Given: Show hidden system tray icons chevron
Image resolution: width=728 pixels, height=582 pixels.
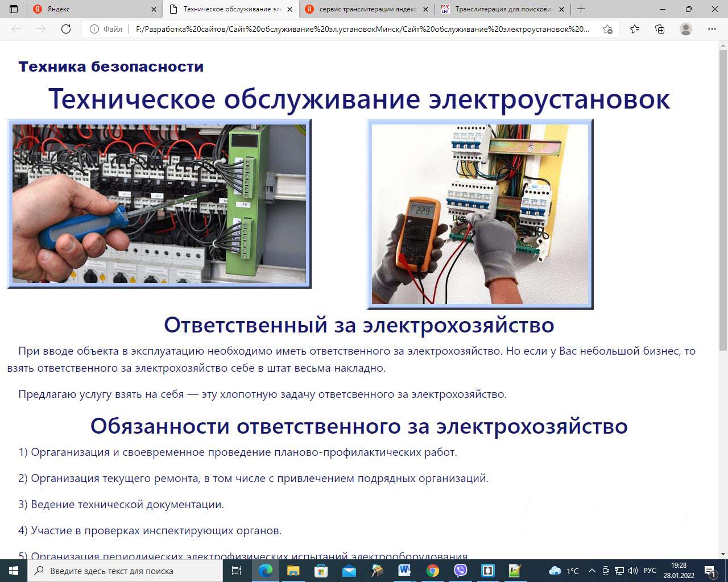Looking at the screenshot, I should coord(591,571).
